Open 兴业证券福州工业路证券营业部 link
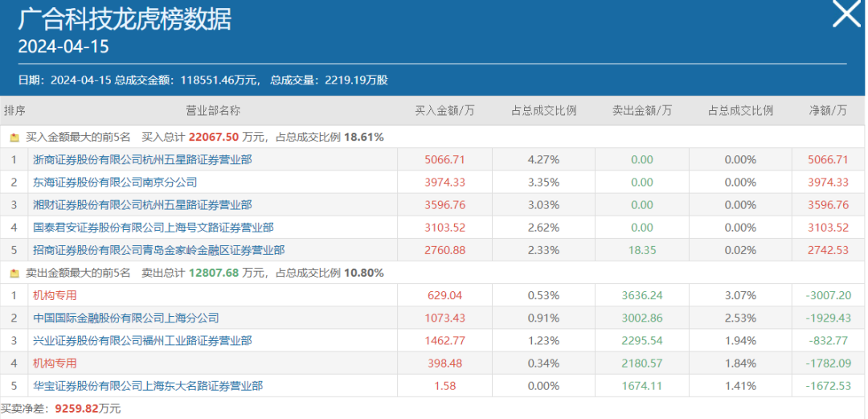 click(x=142, y=341)
